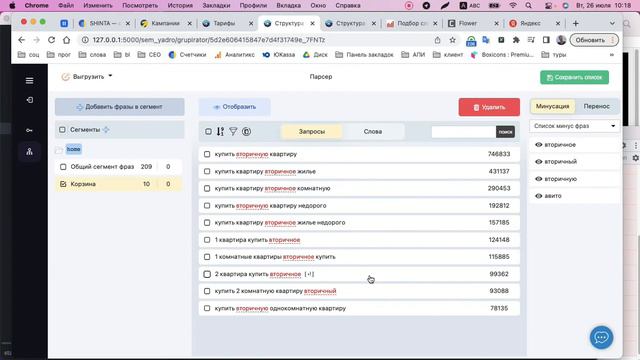This screenshot has height=360, width=640.
Task: Open the ЮКасса bookmark
Action: coord(279,55)
